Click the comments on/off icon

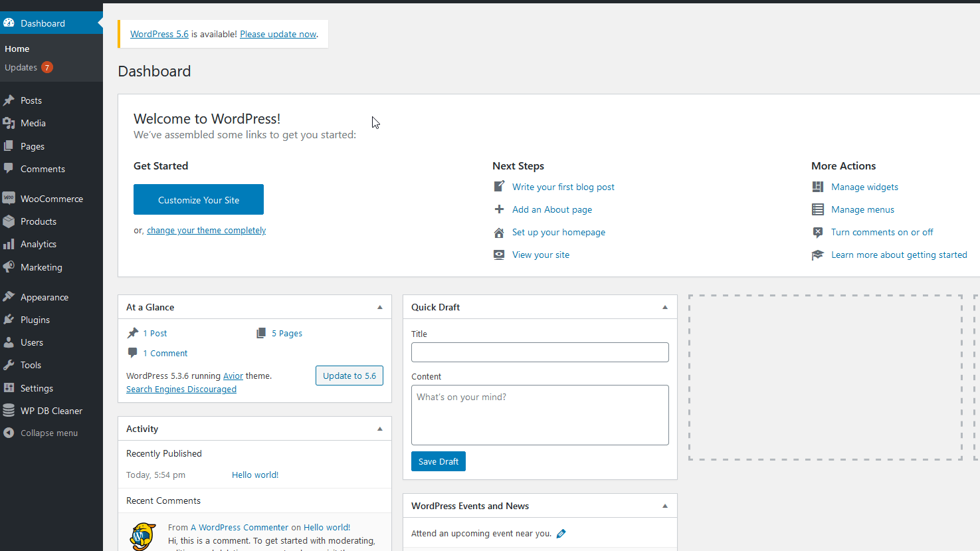click(x=818, y=232)
